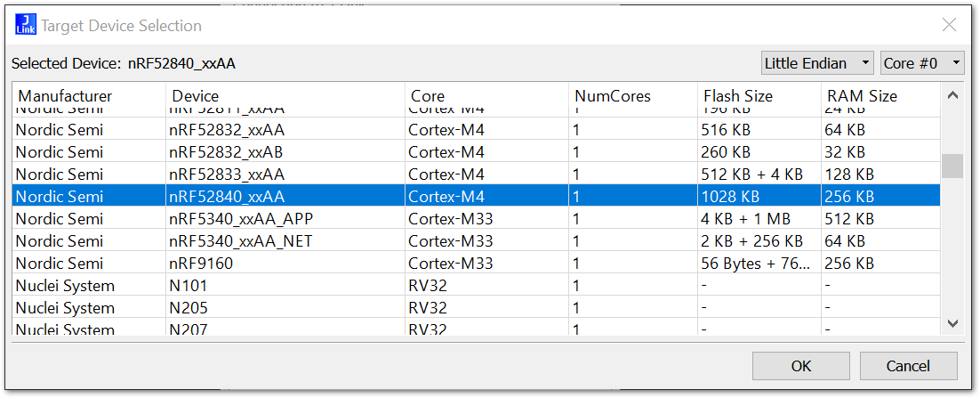Sort by the Device column header
980x398 pixels.
pyautogui.click(x=285, y=96)
